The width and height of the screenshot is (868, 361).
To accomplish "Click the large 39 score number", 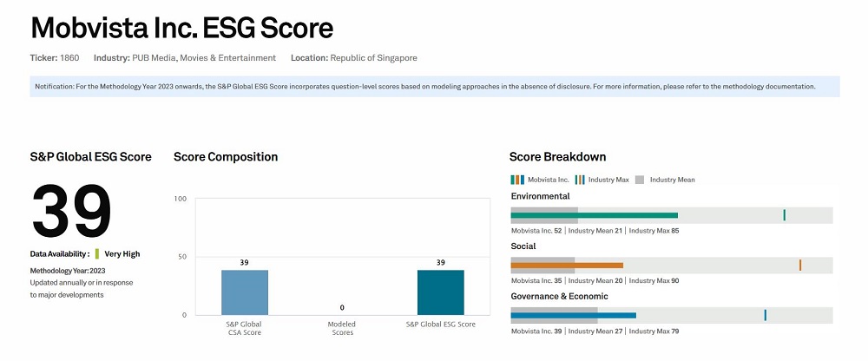I will [x=72, y=211].
